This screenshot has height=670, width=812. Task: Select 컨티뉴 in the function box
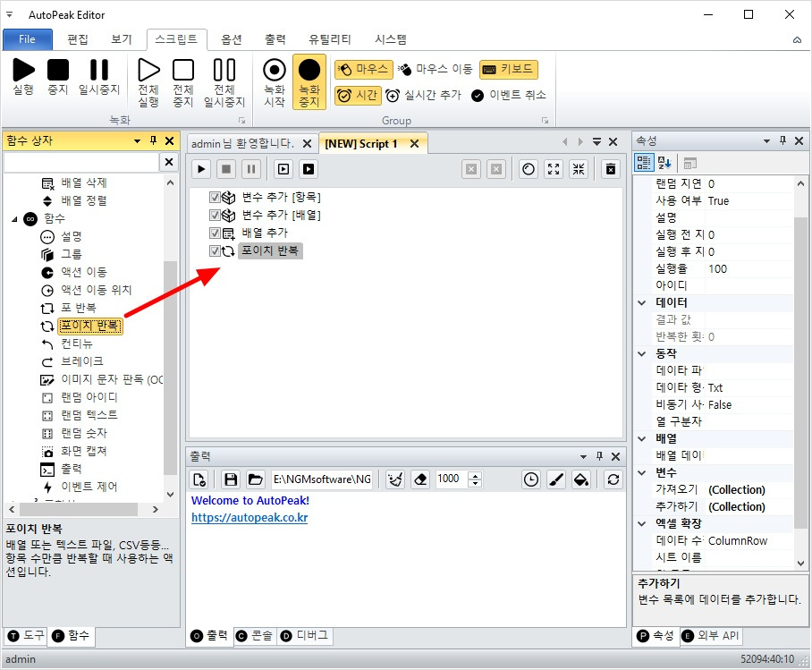pyautogui.click(x=77, y=343)
